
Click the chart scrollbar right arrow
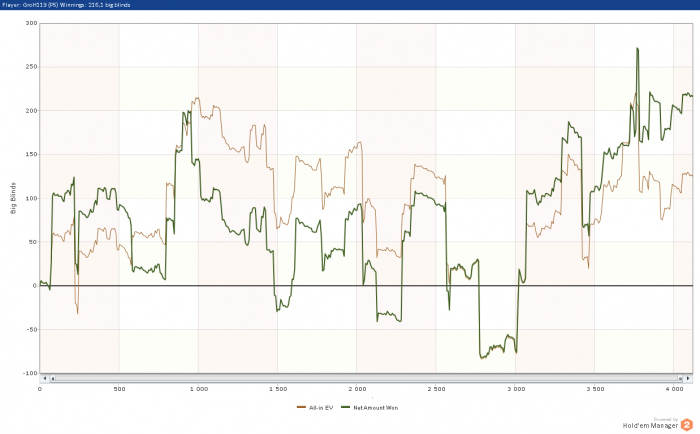[688, 378]
